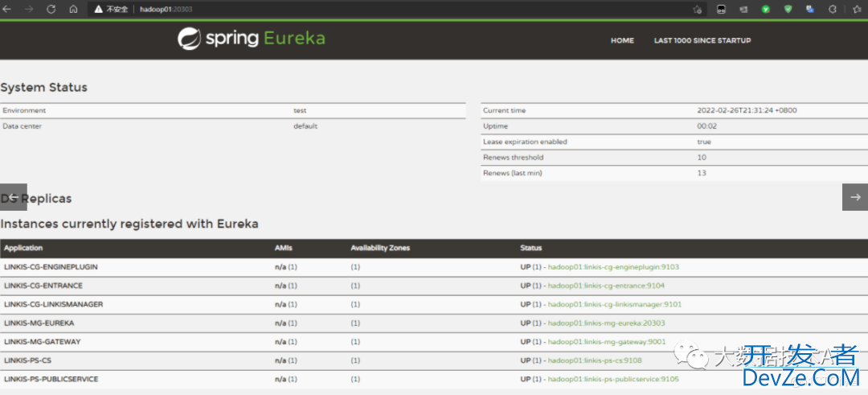Click the LINKIS-PS-PUBLICSERVICE application name
The height and width of the screenshot is (395, 868).
pyautogui.click(x=51, y=380)
